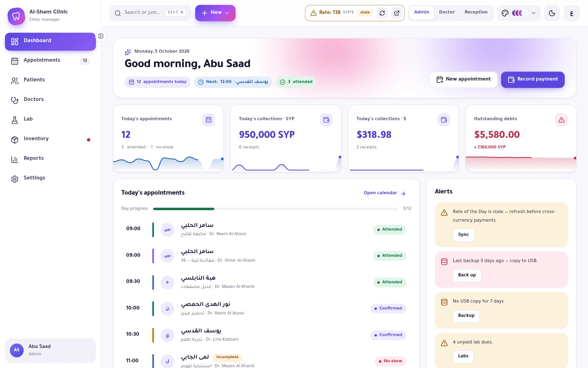Click the Backup button under USB copy alert
Image resolution: width=588 pixels, height=368 pixels.
coord(466,316)
